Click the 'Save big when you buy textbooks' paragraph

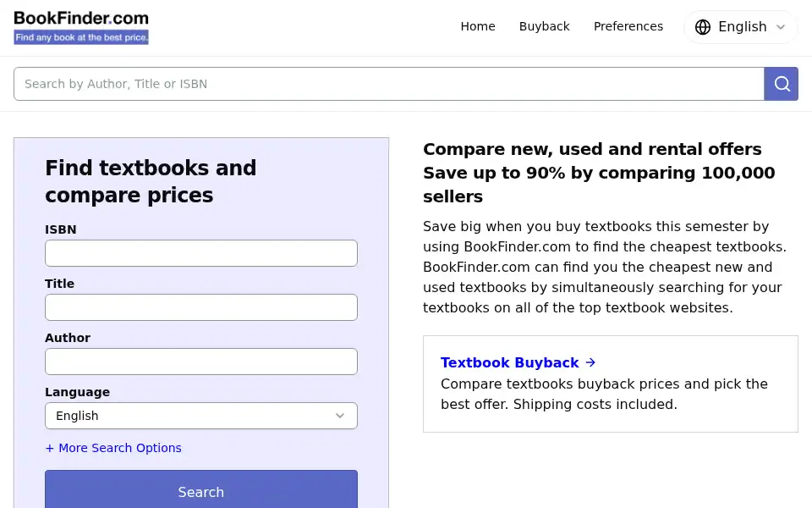[x=604, y=267]
